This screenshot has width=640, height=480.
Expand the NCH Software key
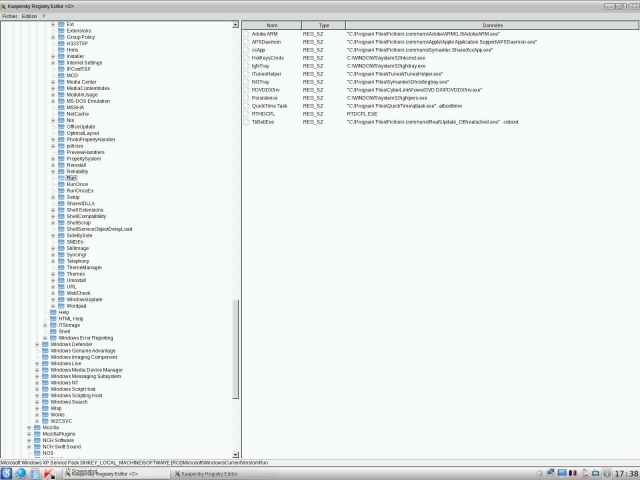click(x=29, y=440)
